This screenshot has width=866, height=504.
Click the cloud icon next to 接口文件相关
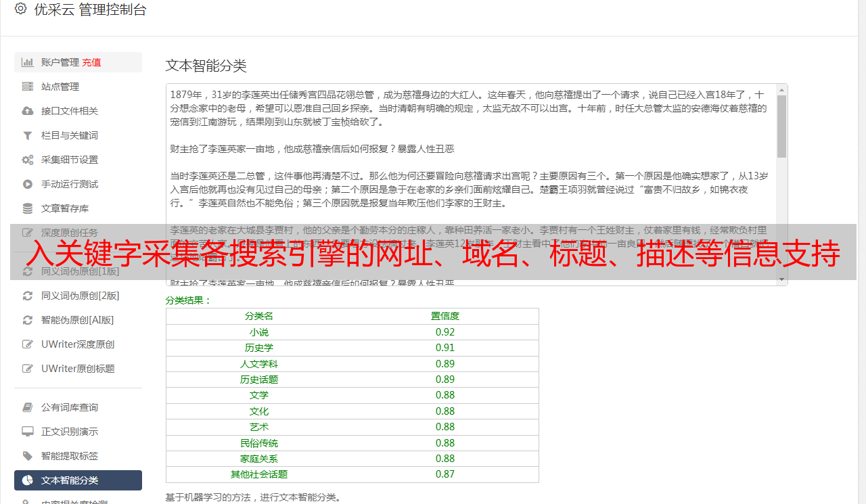pyautogui.click(x=28, y=111)
